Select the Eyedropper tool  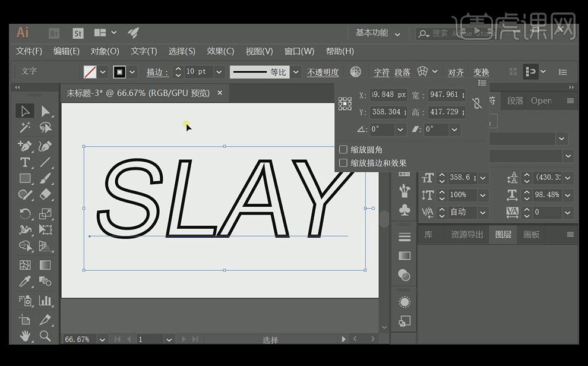pyautogui.click(x=25, y=282)
